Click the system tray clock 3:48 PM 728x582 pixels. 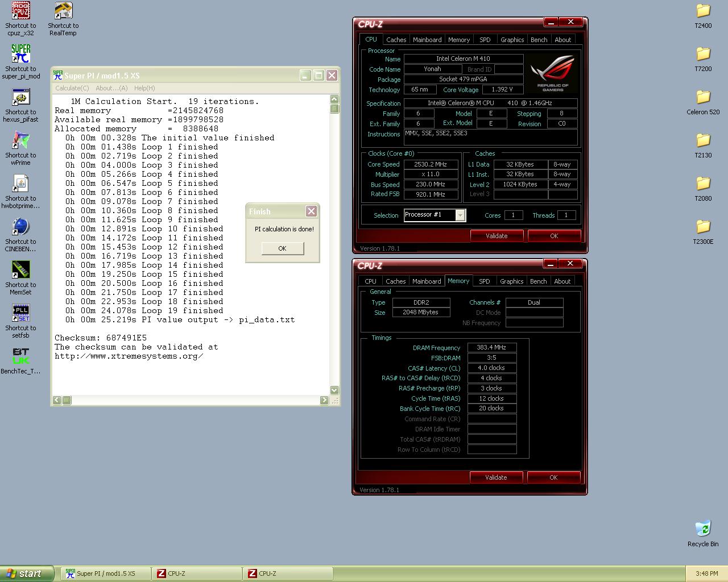706,574
